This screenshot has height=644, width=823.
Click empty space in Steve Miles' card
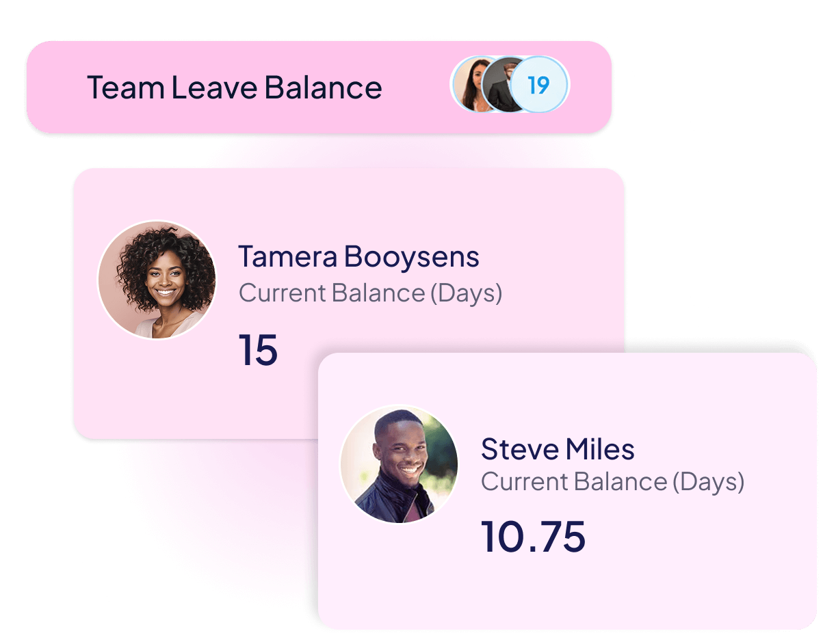pyautogui.click(x=684, y=581)
